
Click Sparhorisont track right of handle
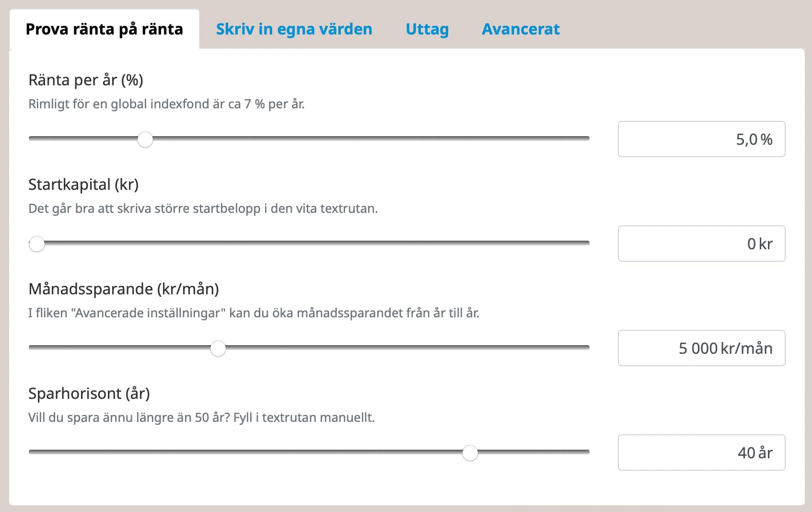tap(532, 452)
